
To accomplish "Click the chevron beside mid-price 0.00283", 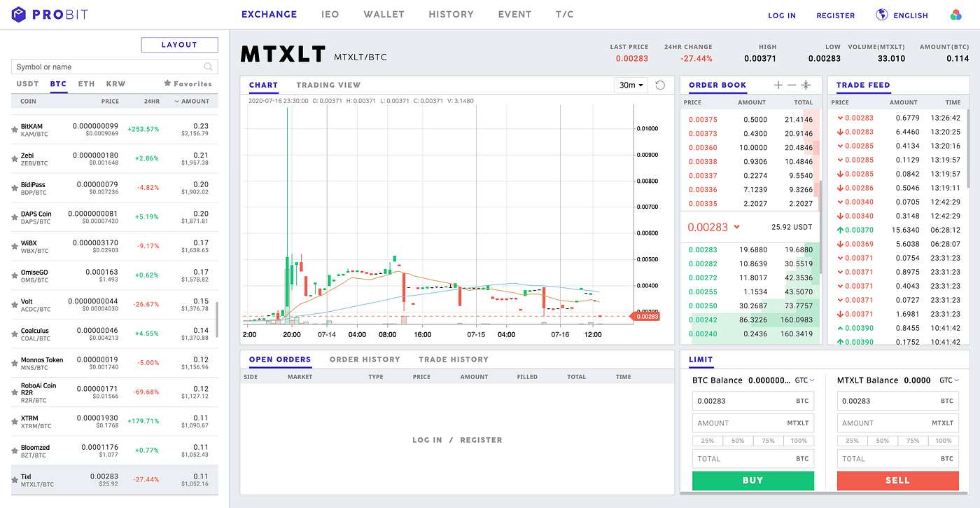I will pyautogui.click(x=737, y=227).
